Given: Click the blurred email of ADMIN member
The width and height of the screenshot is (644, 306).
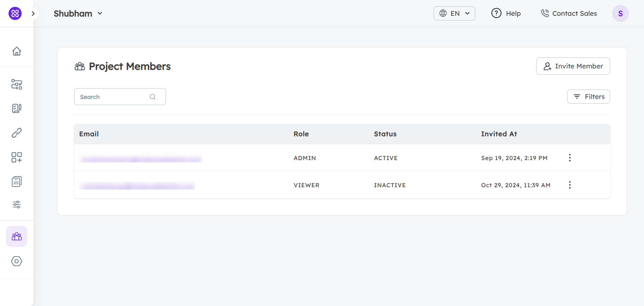Looking at the screenshot, I should click(x=141, y=159).
